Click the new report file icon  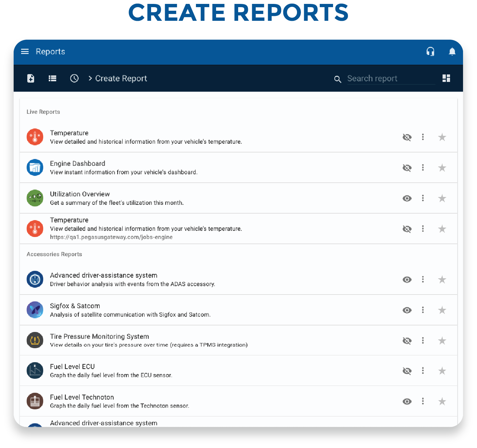tap(31, 78)
